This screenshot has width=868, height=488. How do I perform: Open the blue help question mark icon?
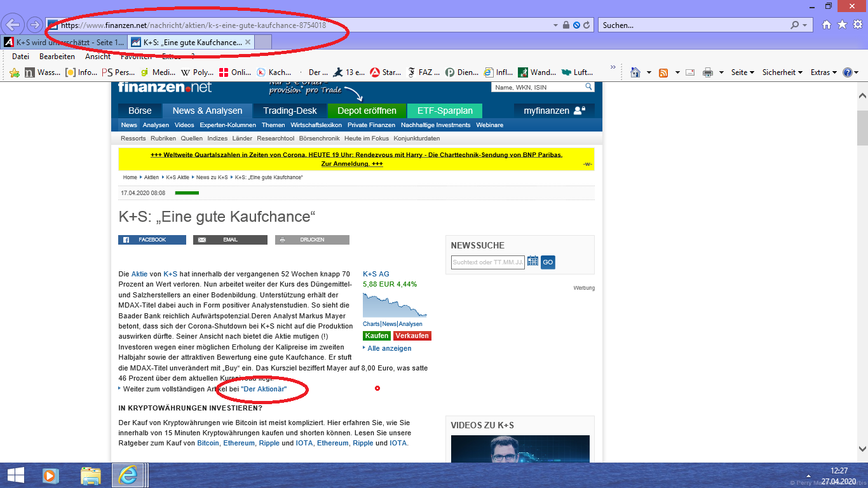tap(847, 72)
